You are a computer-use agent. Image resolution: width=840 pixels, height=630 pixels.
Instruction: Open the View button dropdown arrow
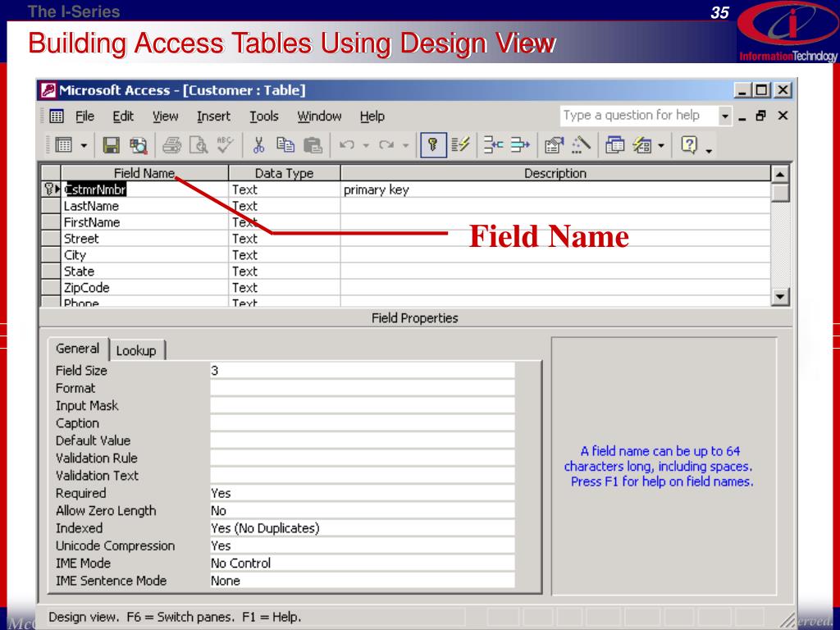[84, 145]
